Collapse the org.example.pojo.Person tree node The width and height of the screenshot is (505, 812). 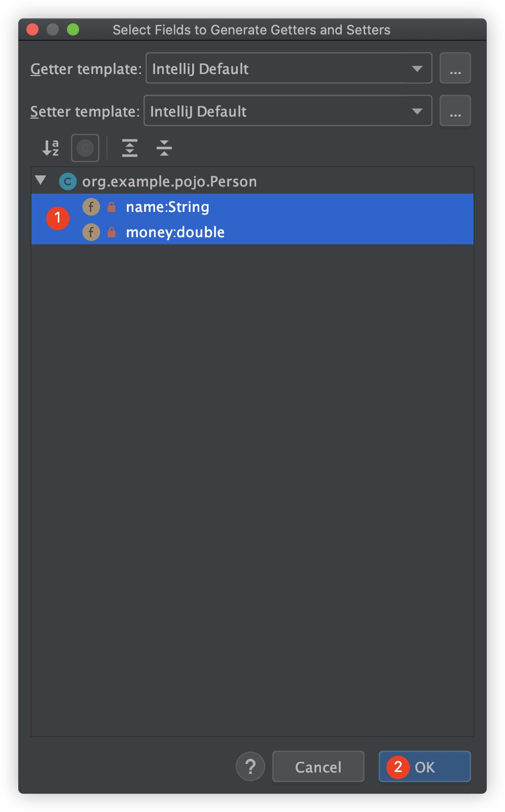click(x=41, y=180)
